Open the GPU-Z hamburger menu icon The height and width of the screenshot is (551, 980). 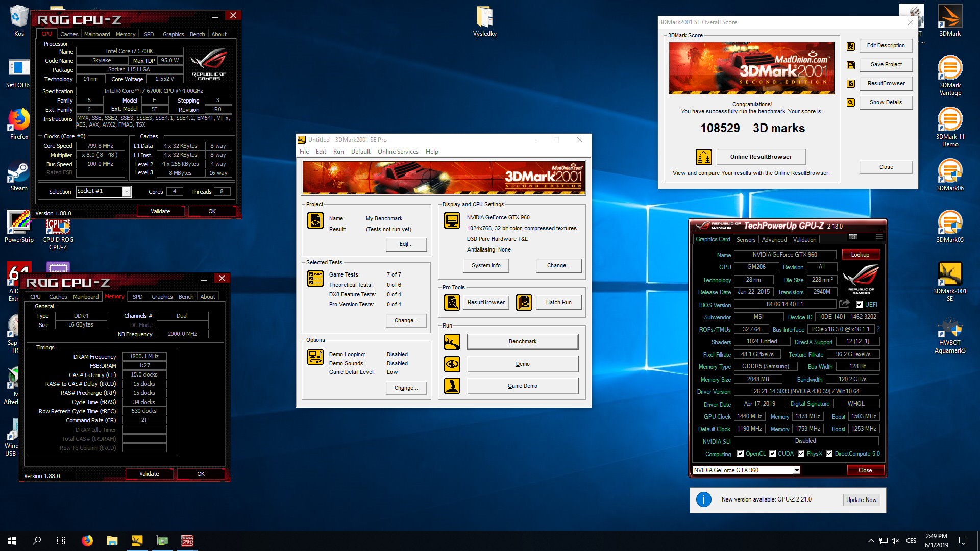click(879, 237)
